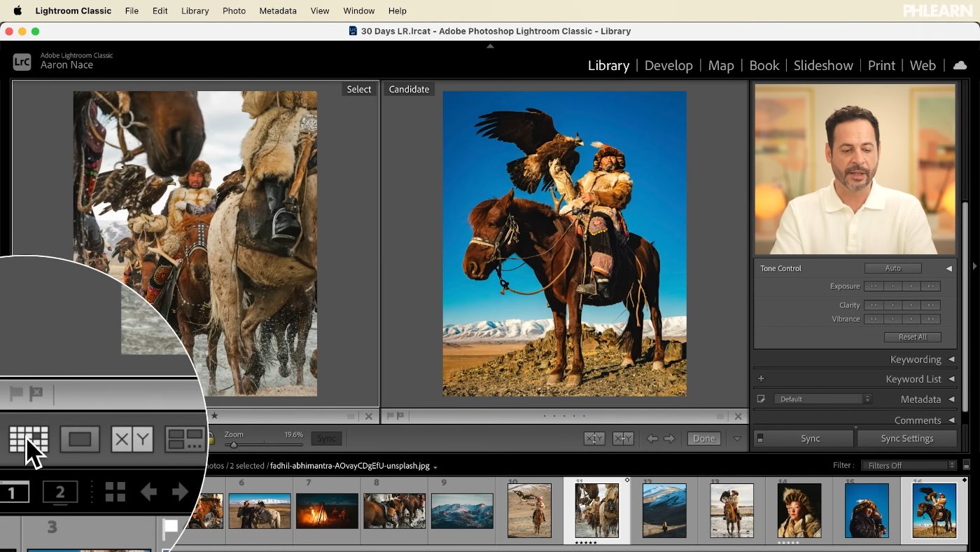The height and width of the screenshot is (552, 980).
Task: Open the filename source dropdown arrow
Action: pos(435,467)
